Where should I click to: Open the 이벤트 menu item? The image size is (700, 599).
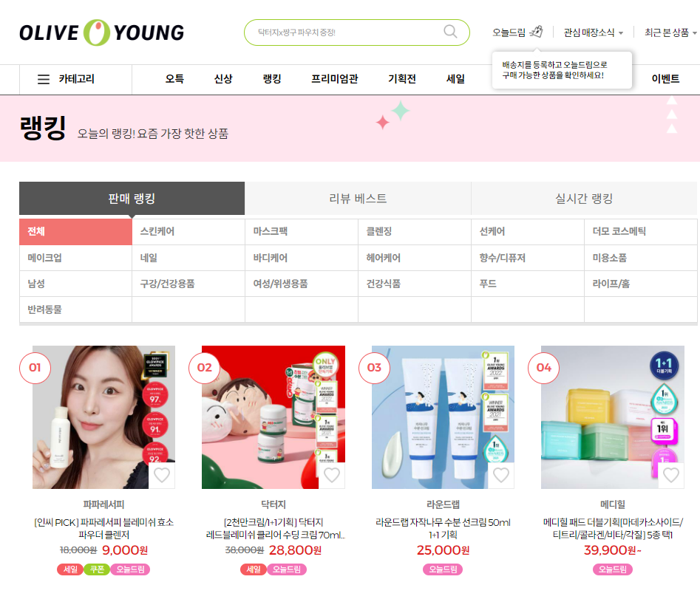[x=665, y=79]
